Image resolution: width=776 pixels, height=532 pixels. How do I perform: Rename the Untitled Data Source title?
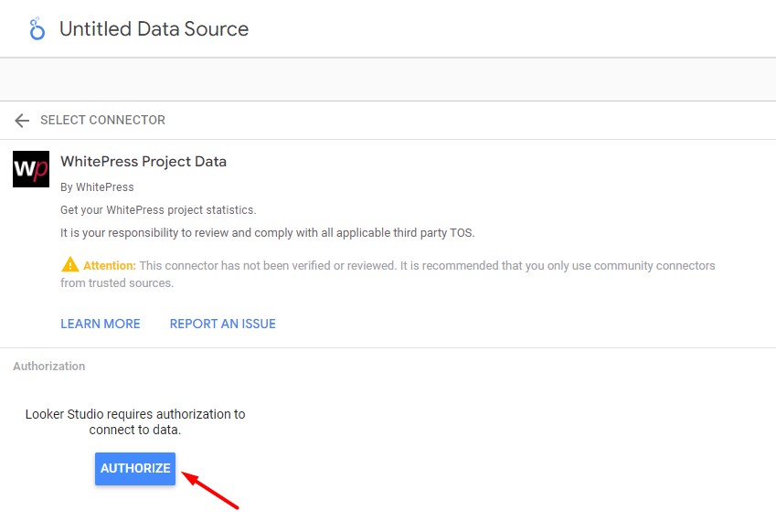point(154,28)
